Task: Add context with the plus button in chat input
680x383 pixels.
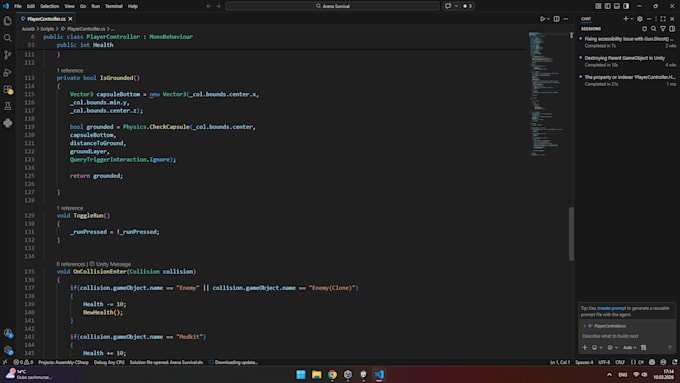Action: 585,347
